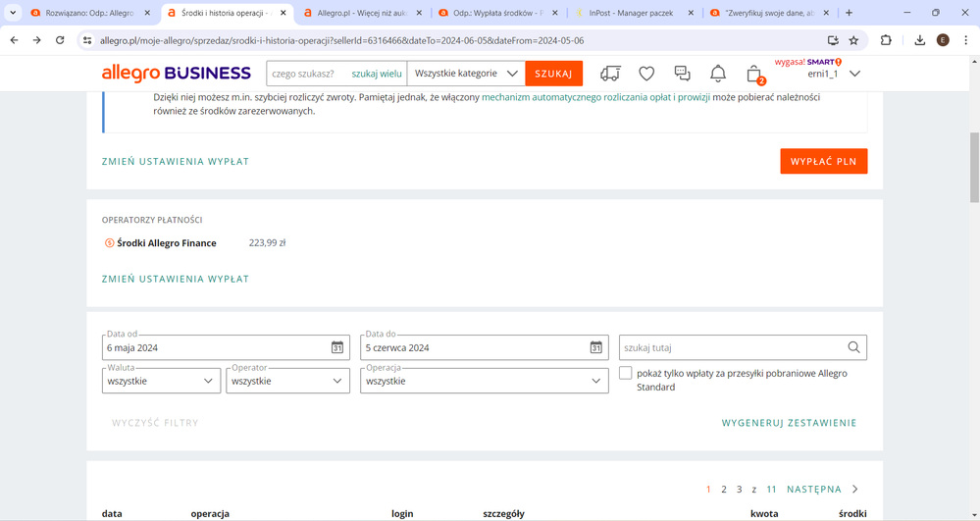Enable filter for Allegro Standard cash-on-delivery payments

[x=626, y=374]
